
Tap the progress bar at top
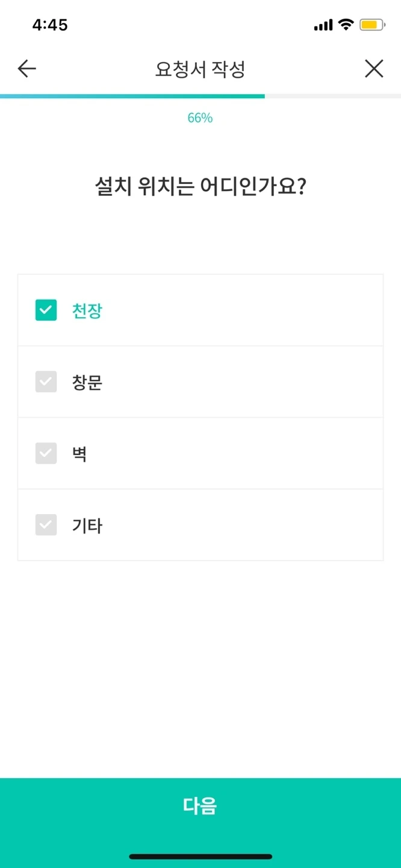(200, 95)
